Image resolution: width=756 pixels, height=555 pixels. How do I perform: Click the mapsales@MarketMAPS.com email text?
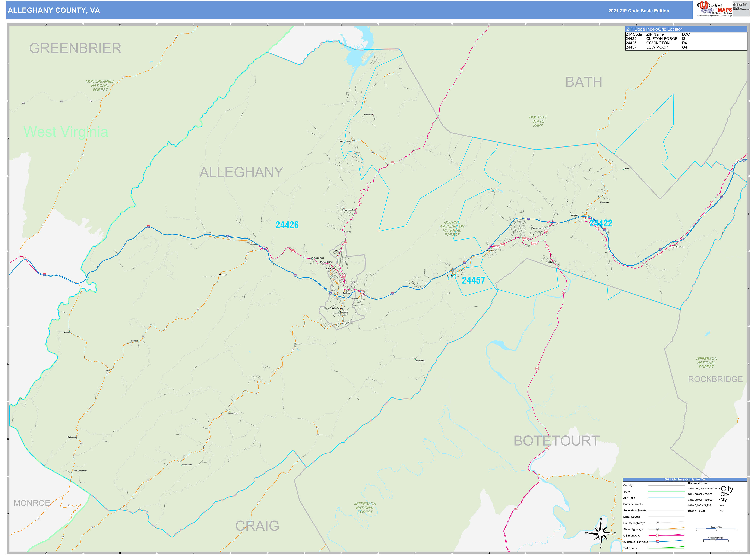741,9
